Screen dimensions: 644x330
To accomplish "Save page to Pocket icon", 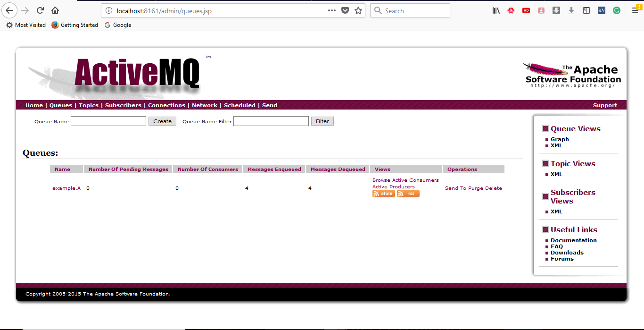I will (x=345, y=10).
